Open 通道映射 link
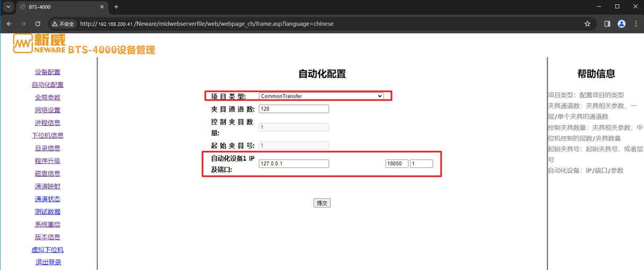Image resolution: width=644 pixels, height=270 pixels. (x=48, y=187)
